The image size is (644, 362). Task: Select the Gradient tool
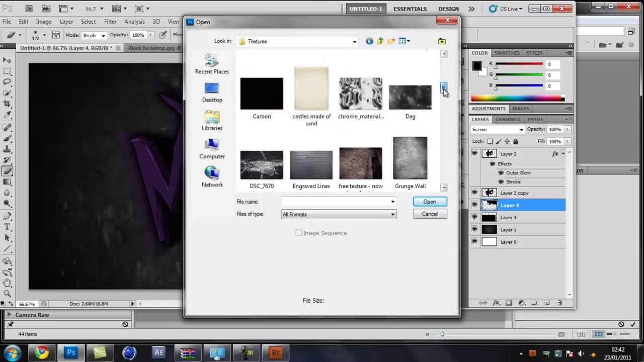coord(8,182)
